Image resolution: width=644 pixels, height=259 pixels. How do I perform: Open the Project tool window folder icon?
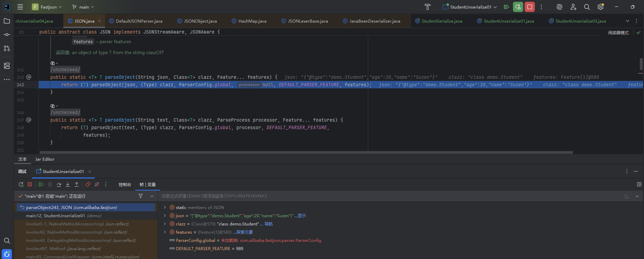coord(7,21)
